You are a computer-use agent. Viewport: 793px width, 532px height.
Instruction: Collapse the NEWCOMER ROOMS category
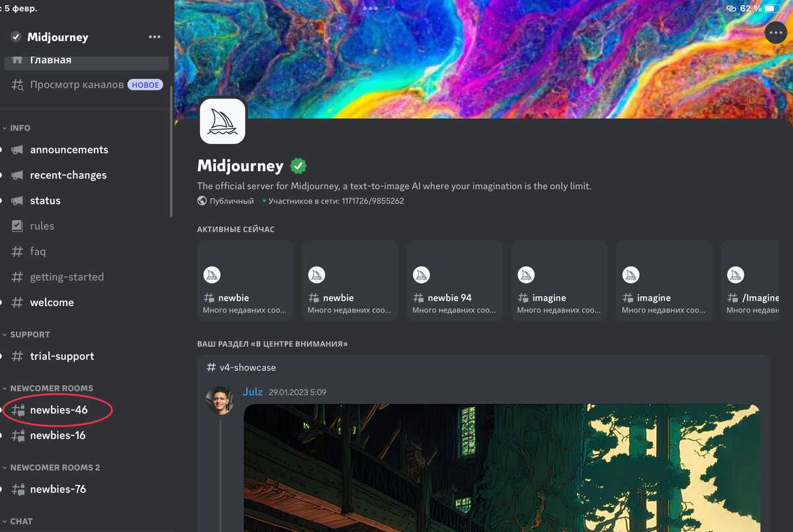(52, 388)
